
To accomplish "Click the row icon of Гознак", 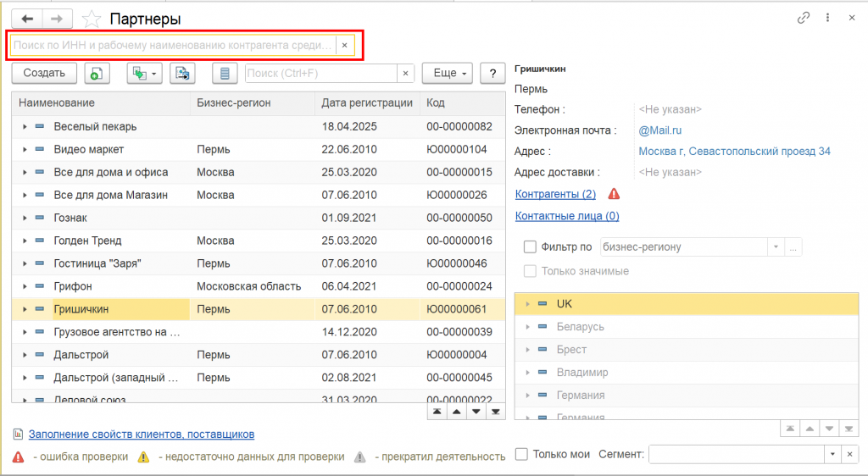I will click(x=40, y=218).
